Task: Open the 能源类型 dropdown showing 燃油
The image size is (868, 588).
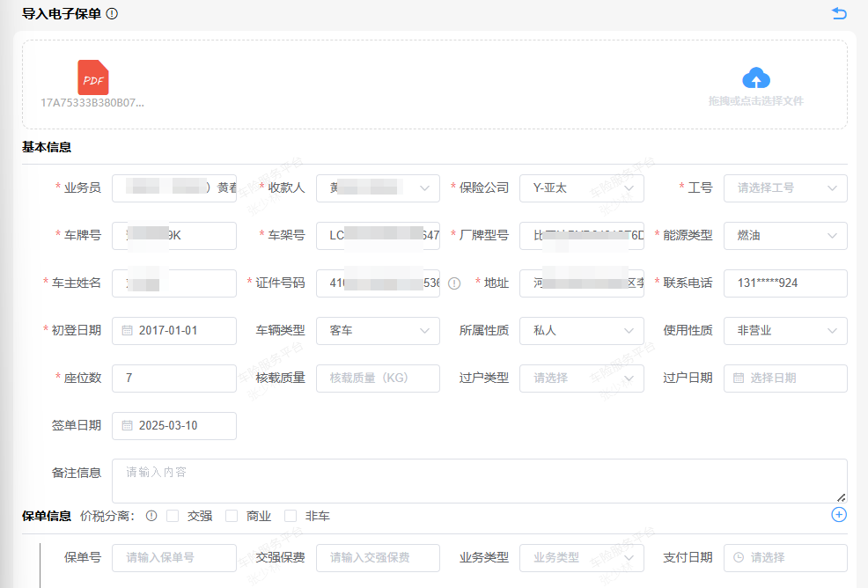Action: (785, 236)
